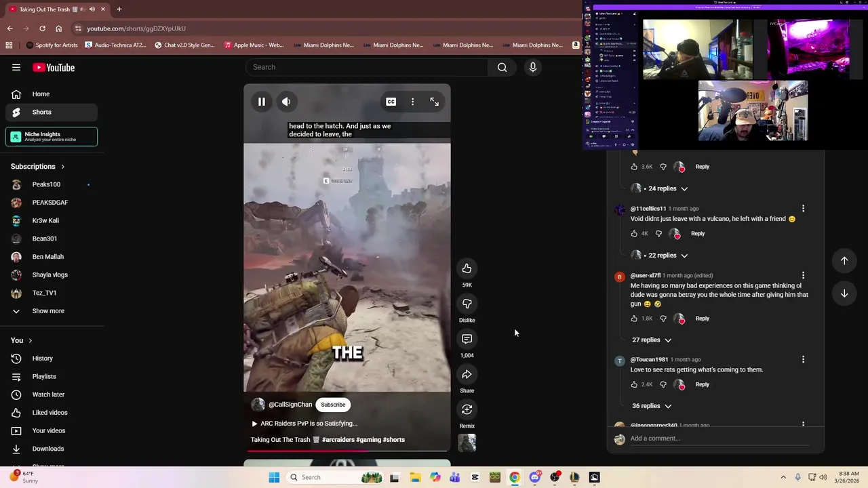This screenshot has width=868, height=488.
Task: Open the YouTube guide hamburger menu
Action: pyautogui.click(x=16, y=68)
